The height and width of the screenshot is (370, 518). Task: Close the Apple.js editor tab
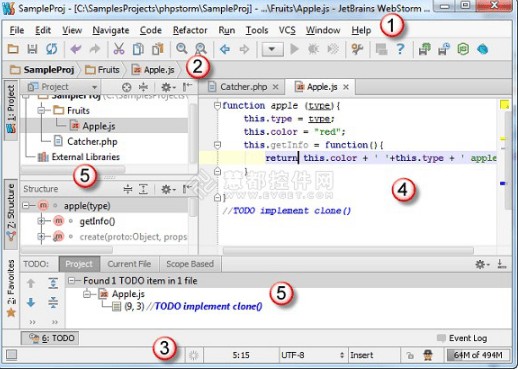[346, 87]
